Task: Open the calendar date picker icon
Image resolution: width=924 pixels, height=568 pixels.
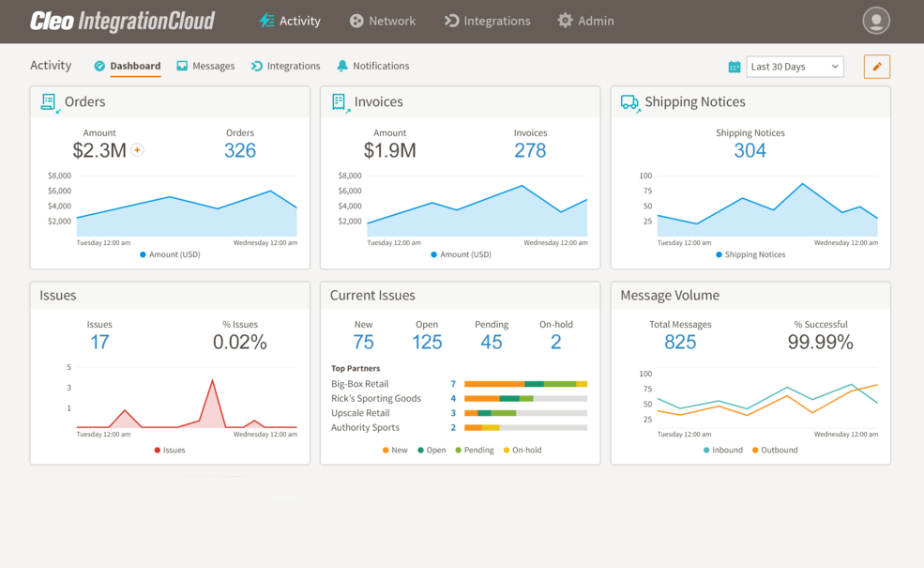Action: [735, 66]
